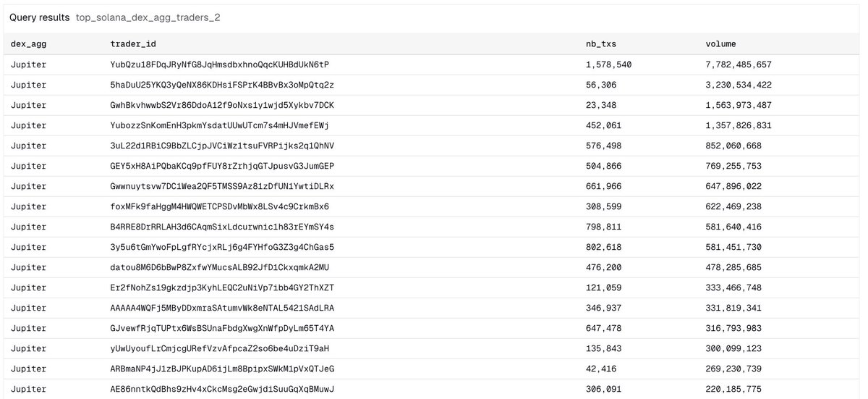Click the volume value 647,896,022
868x399 pixels.
[733, 186]
